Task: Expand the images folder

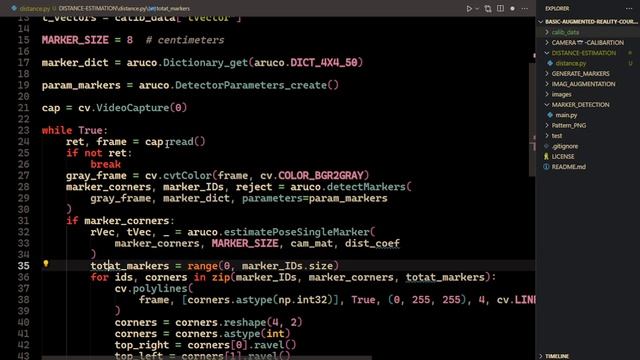Action: tap(561, 94)
